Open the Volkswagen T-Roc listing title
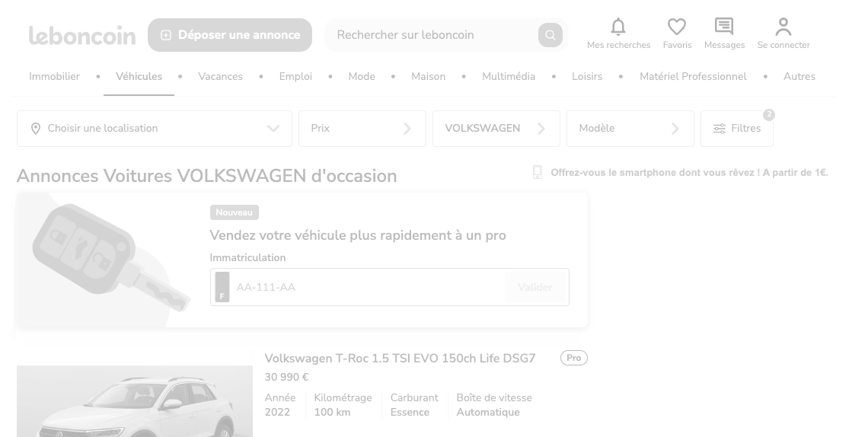 400,359
